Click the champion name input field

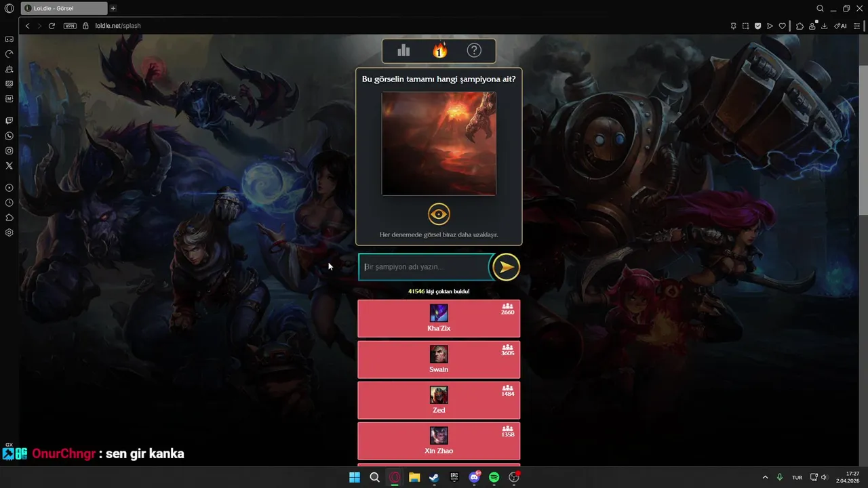424,266
